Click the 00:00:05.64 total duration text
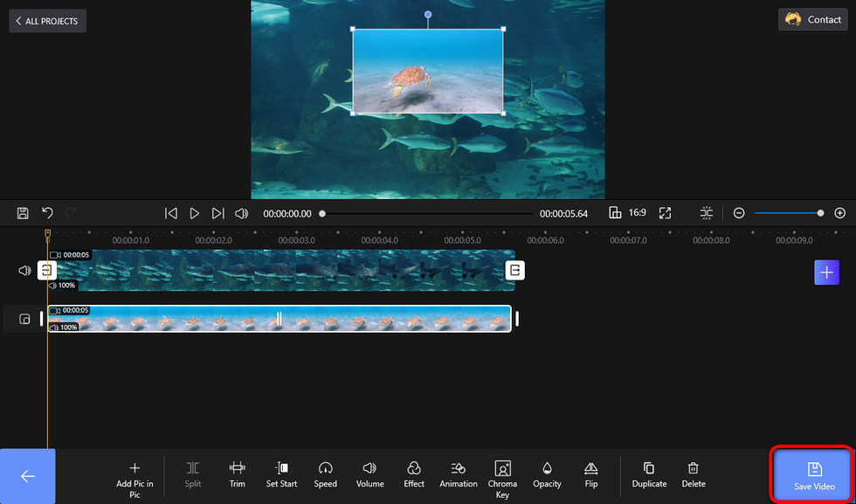Image resolution: width=856 pixels, height=504 pixels. click(564, 214)
